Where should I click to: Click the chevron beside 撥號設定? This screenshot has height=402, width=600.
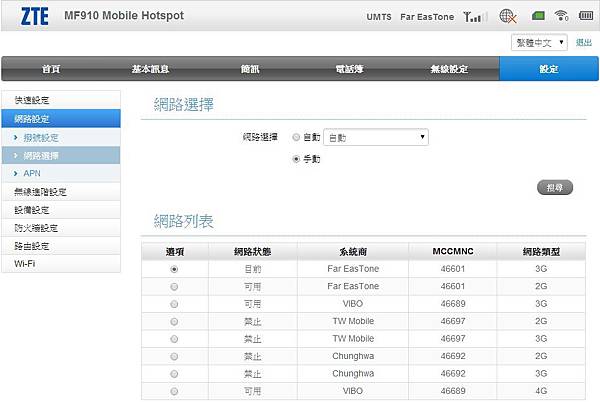click(x=15, y=137)
